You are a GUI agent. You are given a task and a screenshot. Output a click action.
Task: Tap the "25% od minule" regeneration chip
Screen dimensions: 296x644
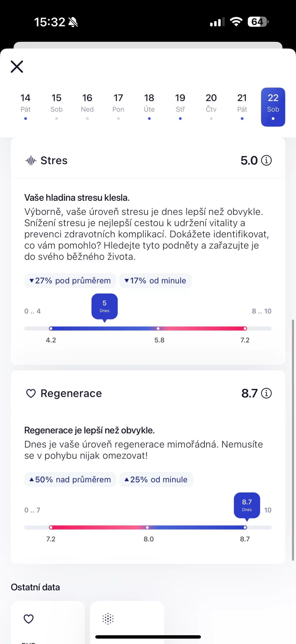tap(156, 479)
